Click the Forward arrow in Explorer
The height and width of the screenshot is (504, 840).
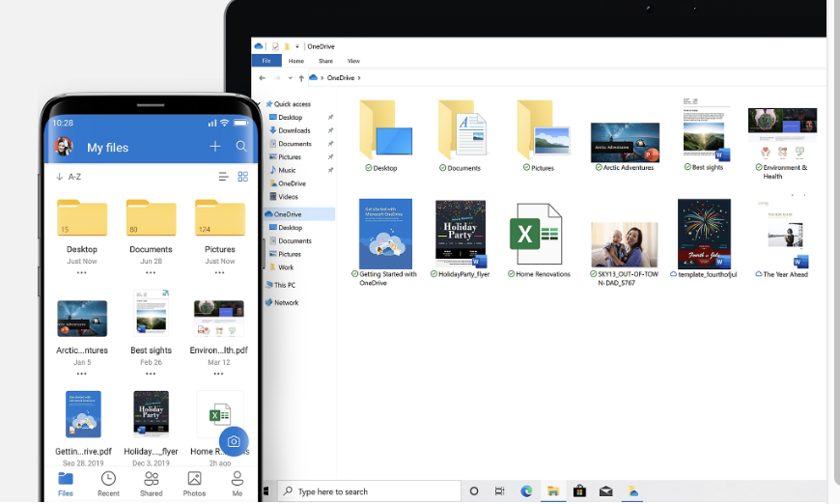[x=277, y=78]
